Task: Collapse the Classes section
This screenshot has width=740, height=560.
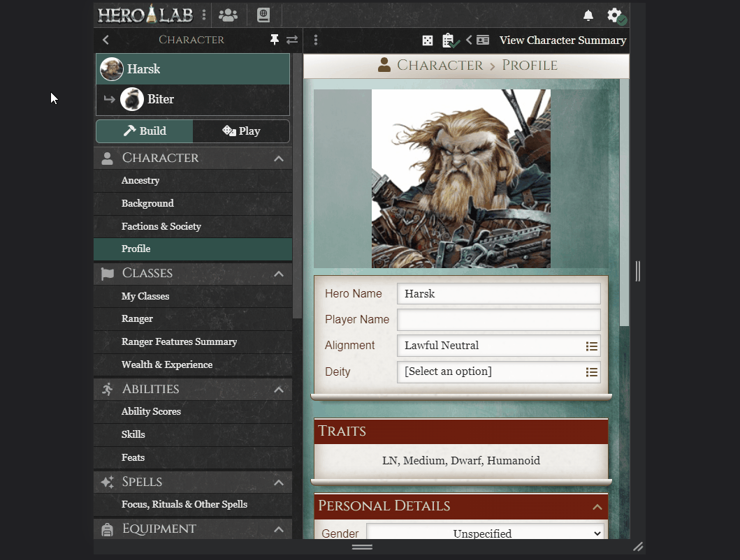Action: [279, 274]
